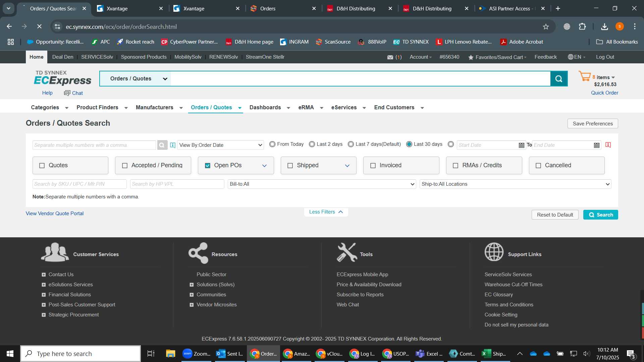This screenshot has width=644, height=362.
Task: Open Task View on the taskbar
Action: coord(151,354)
